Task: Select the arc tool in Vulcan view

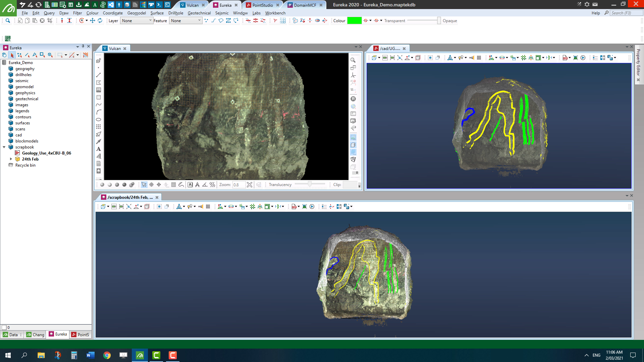Action: (99, 112)
